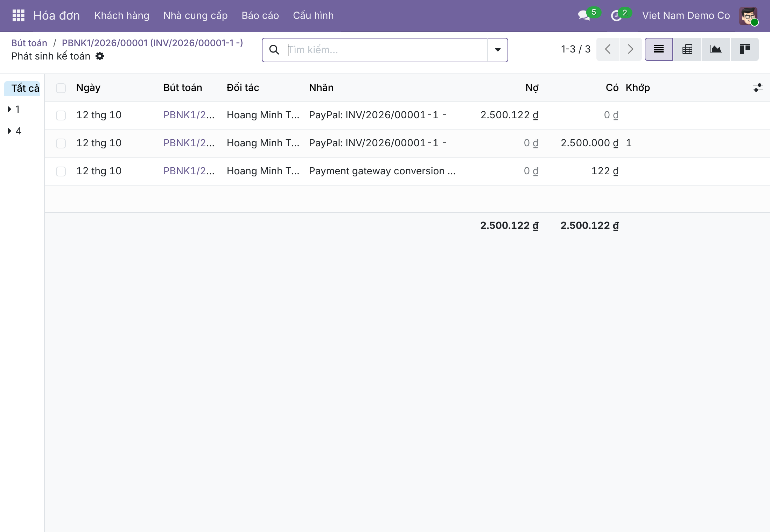This screenshot has width=770, height=532.
Task: Switch to the list view icon
Action: 659,49
